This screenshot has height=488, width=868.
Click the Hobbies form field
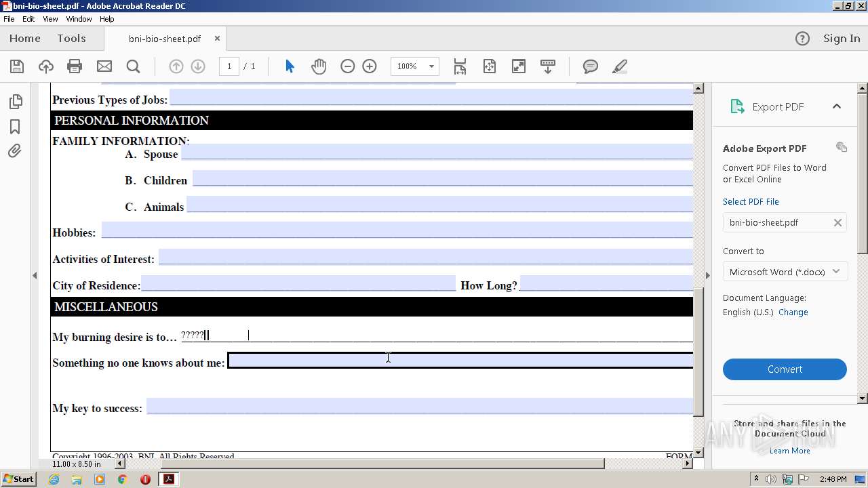397,230
